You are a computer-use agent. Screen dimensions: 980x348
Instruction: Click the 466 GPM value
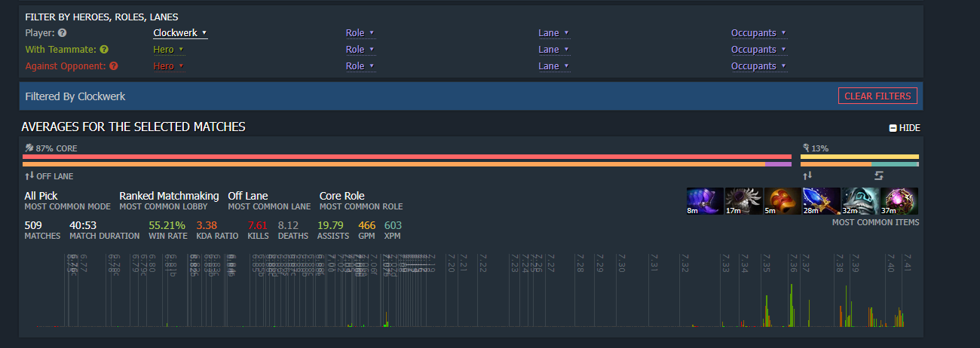[366, 225]
